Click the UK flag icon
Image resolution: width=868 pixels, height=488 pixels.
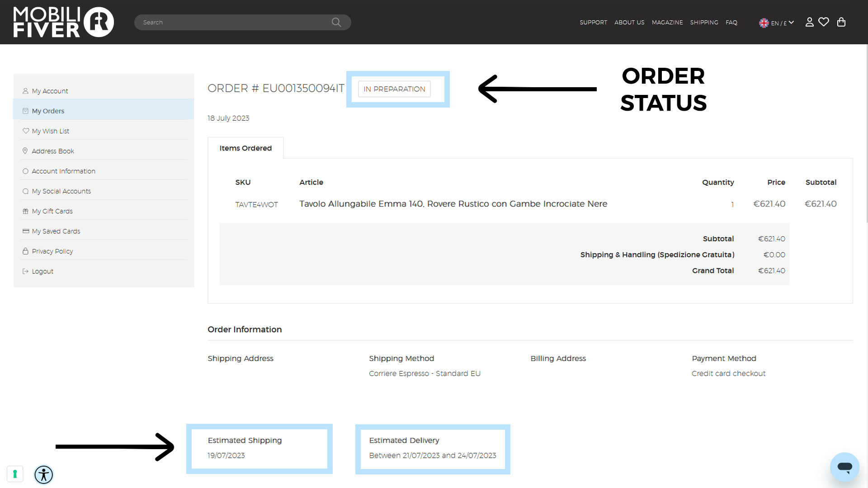click(764, 22)
